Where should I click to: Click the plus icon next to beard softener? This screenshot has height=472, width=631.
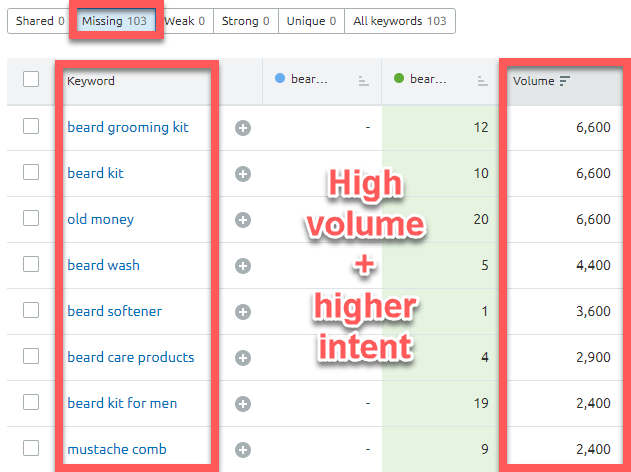click(x=242, y=312)
